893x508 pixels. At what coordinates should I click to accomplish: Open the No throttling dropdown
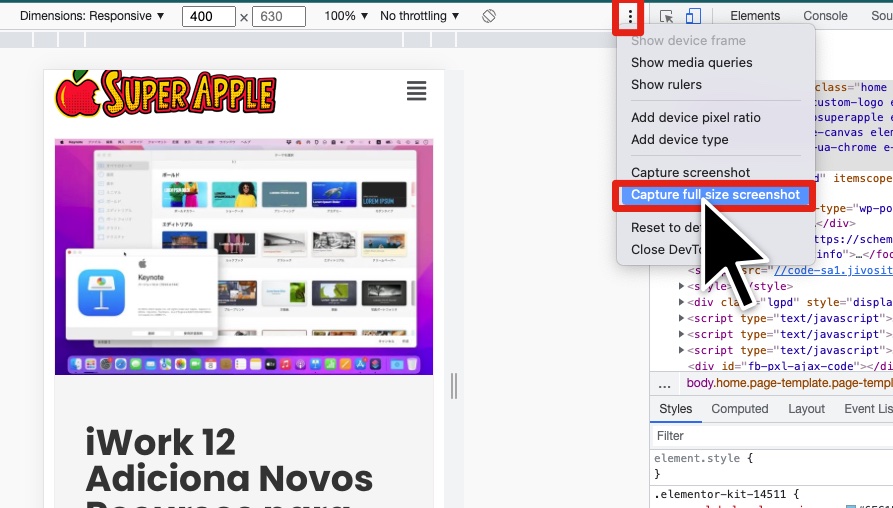click(420, 17)
